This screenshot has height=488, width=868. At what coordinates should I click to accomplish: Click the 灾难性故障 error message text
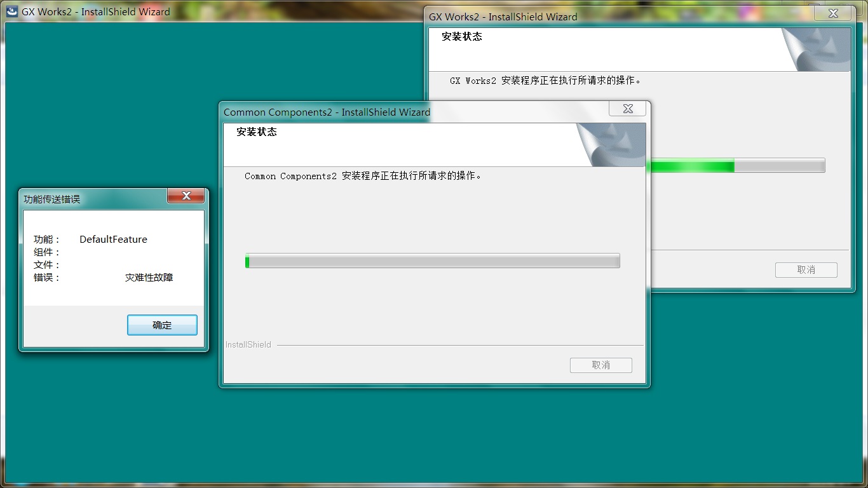149,278
